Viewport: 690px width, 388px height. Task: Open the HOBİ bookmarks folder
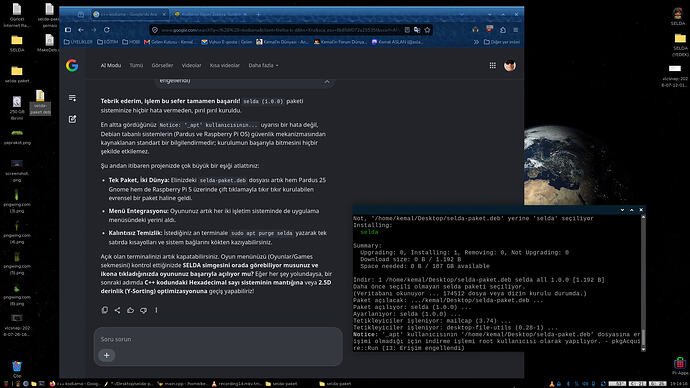pos(131,42)
